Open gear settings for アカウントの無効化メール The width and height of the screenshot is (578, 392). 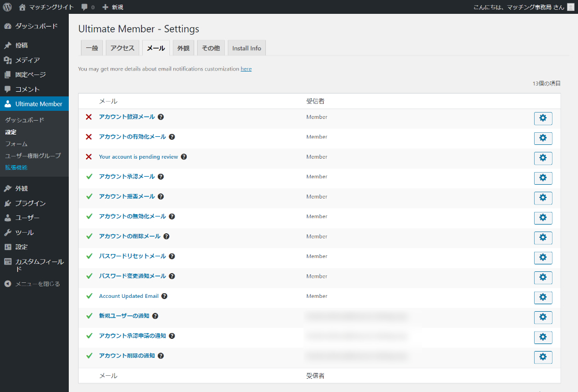coord(543,218)
